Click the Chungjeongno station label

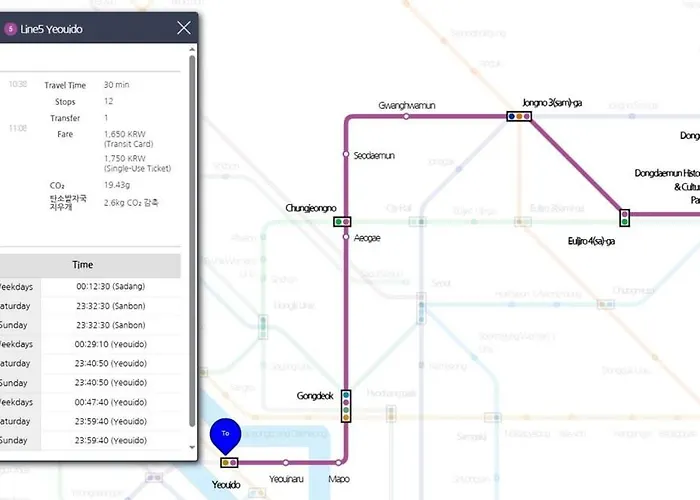tap(311, 208)
